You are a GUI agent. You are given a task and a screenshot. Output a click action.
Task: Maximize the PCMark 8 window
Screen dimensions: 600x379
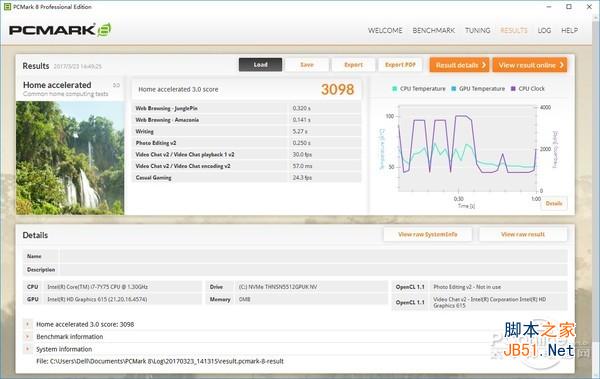[569, 7]
